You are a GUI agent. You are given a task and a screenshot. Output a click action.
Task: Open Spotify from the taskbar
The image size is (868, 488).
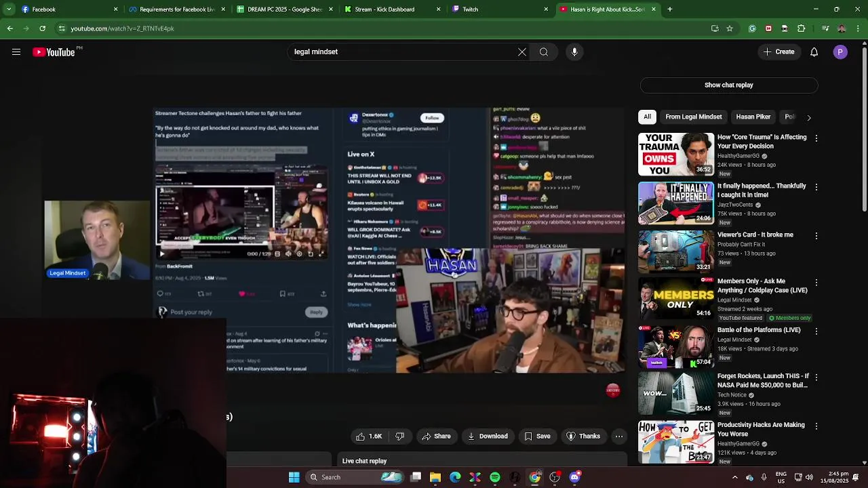pos(495,477)
